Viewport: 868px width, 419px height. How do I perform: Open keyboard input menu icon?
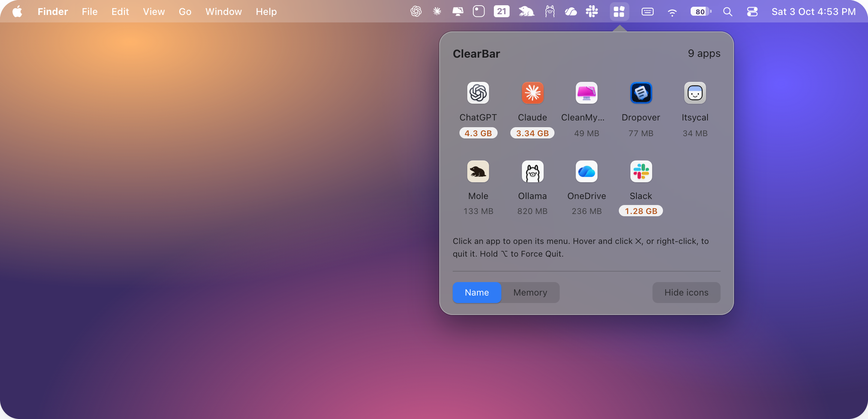pyautogui.click(x=648, y=12)
